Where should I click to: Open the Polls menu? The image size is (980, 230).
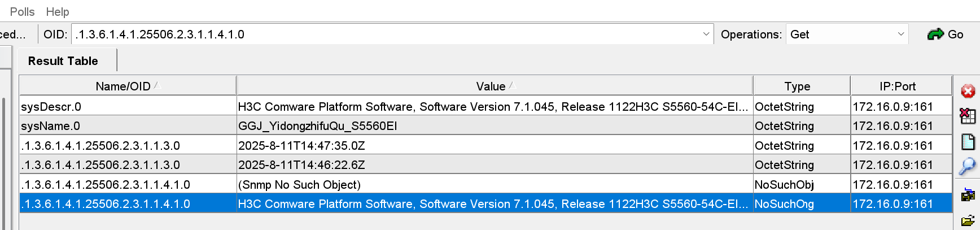pyautogui.click(x=22, y=12)
